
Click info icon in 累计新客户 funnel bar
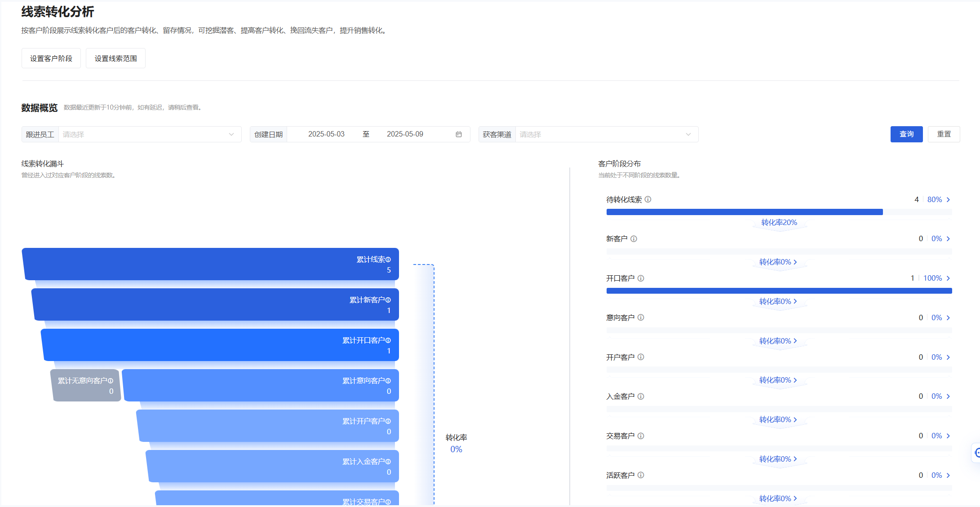[388, 300]
